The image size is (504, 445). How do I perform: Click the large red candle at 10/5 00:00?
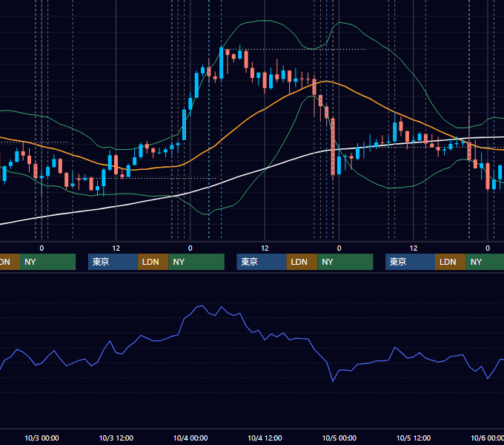coord(333,147)
